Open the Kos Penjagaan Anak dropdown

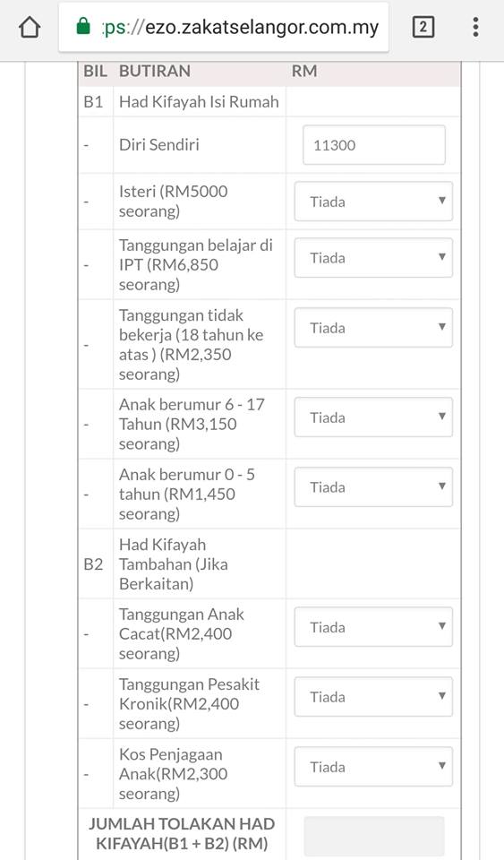[373, 767]
